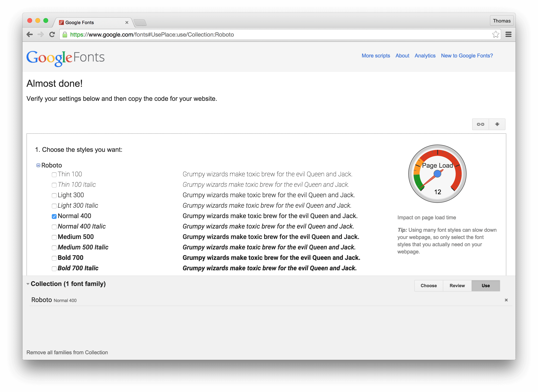Reload the Google Fonts page
Viewport: 538px width, 392px height.
point(52,35)
